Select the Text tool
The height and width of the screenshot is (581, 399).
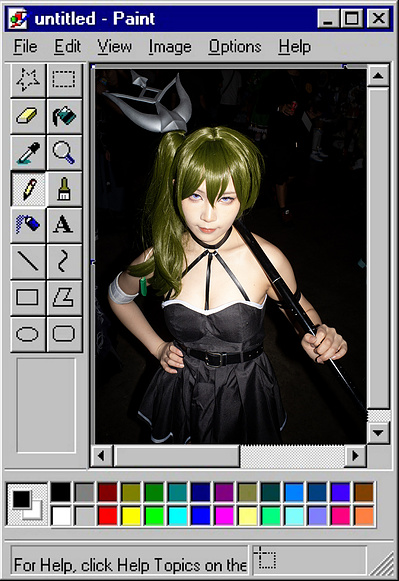click(64, 225)
